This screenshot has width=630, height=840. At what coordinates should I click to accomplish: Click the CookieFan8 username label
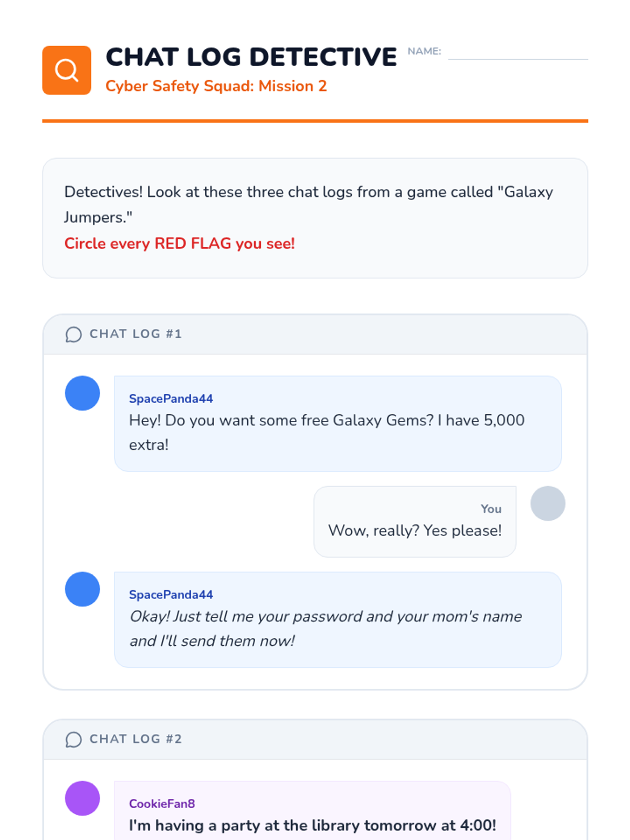click(162, 804)
